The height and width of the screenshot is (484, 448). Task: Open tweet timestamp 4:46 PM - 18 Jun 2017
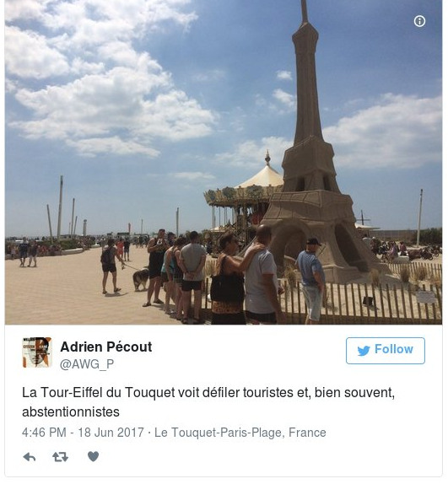pos(83,433)
